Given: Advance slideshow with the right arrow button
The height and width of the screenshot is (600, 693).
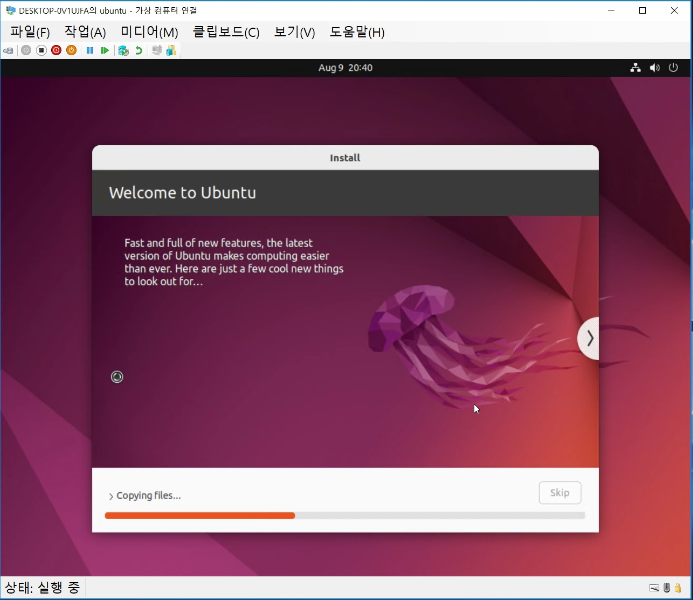Looking at the screenshot, I should click(x=589, y=338).
